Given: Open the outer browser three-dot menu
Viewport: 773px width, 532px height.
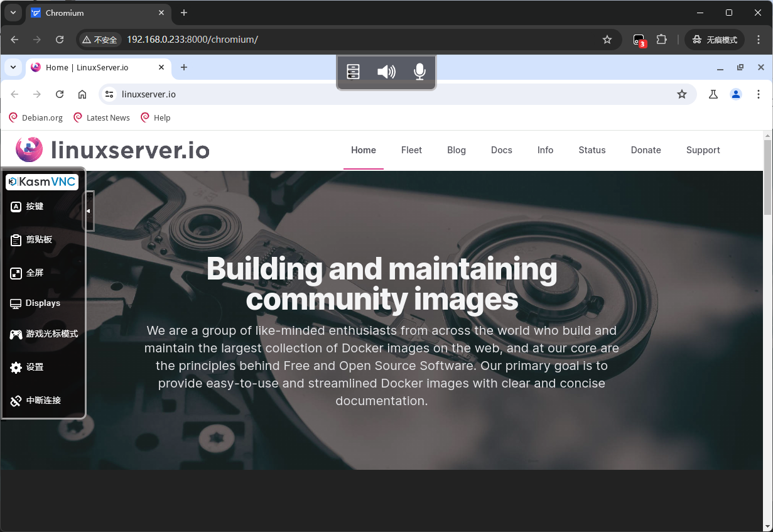Looking at the screenshot, I should (x=759, y=40).
